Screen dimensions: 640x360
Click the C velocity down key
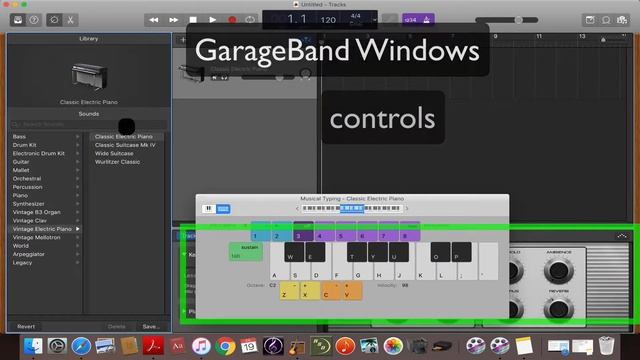331,291
